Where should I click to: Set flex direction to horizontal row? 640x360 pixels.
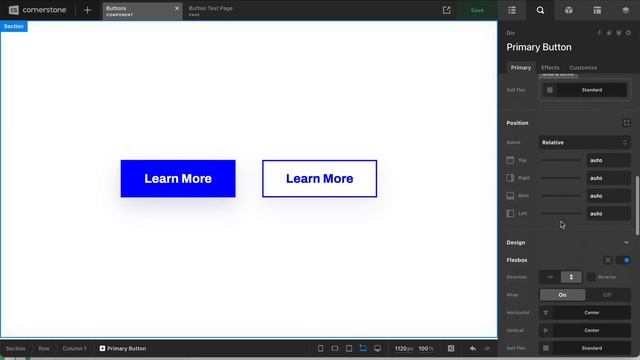coord(550,277)
